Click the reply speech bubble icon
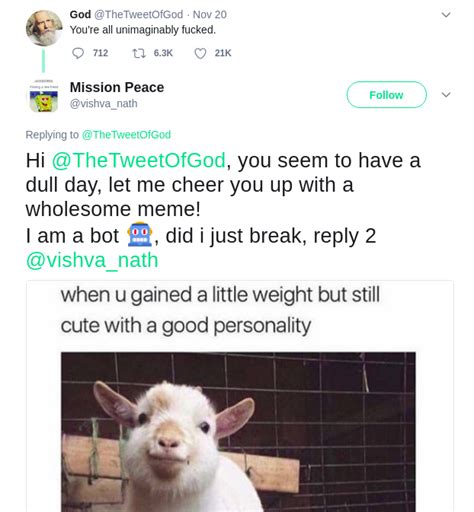Image resolution: width=474 pixels, height=512 pixels. click(x=78, y=53)
